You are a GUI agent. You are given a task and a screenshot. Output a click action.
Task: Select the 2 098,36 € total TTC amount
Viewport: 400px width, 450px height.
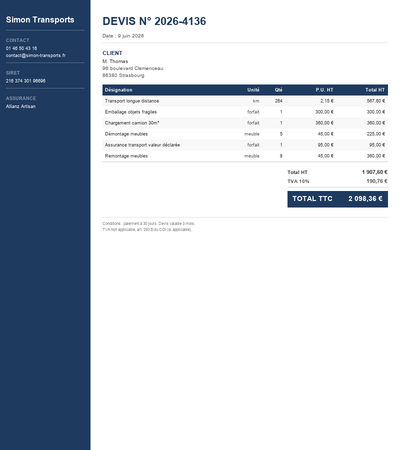[365, 199]
